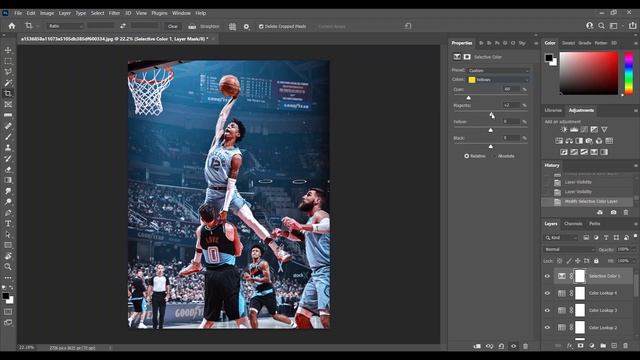Select the Absolute method radio button
The width and height of the screenshot is (640, 360).
[494, 156]
